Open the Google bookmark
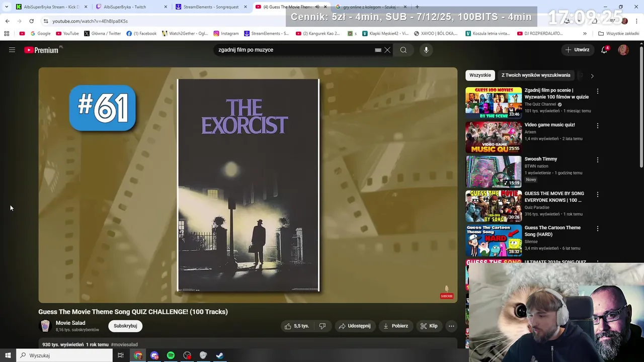 [x=40, y=34]
